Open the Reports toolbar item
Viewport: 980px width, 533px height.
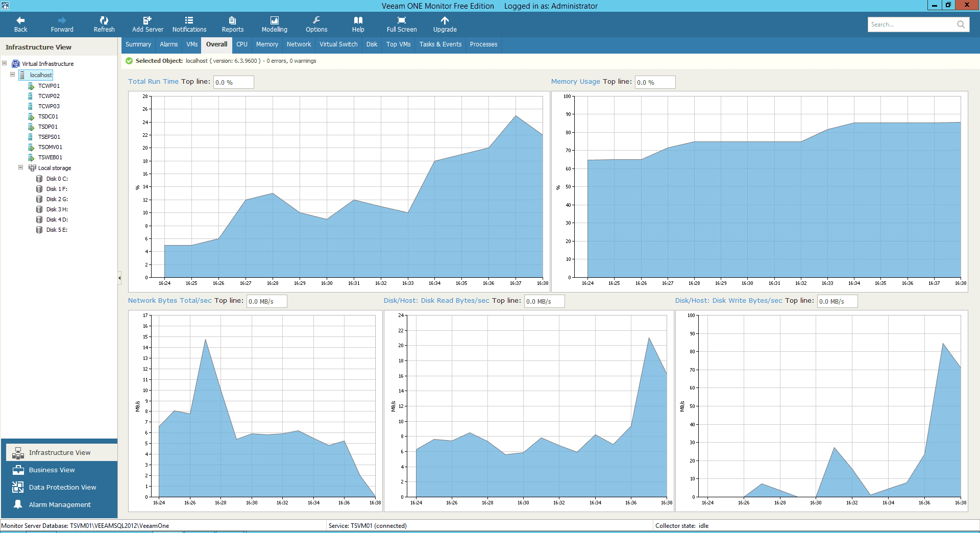click(233, 25)
